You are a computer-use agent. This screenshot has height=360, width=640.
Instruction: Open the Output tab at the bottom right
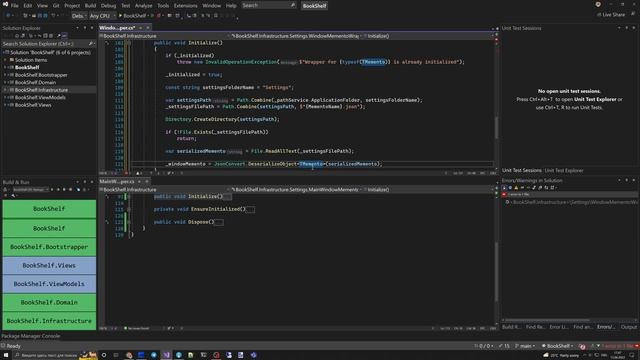coord(629,327)
